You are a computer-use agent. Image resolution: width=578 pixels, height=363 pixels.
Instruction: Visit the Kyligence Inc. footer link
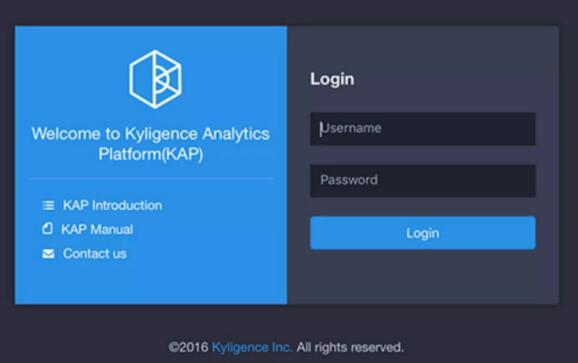point(252,347)
